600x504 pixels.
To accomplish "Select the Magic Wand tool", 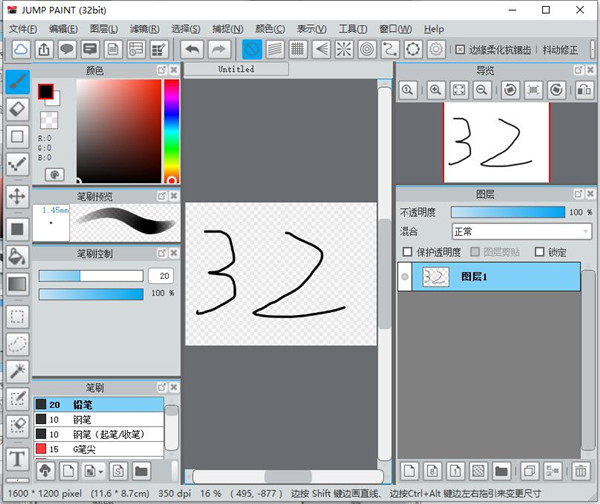I will 17,371.
